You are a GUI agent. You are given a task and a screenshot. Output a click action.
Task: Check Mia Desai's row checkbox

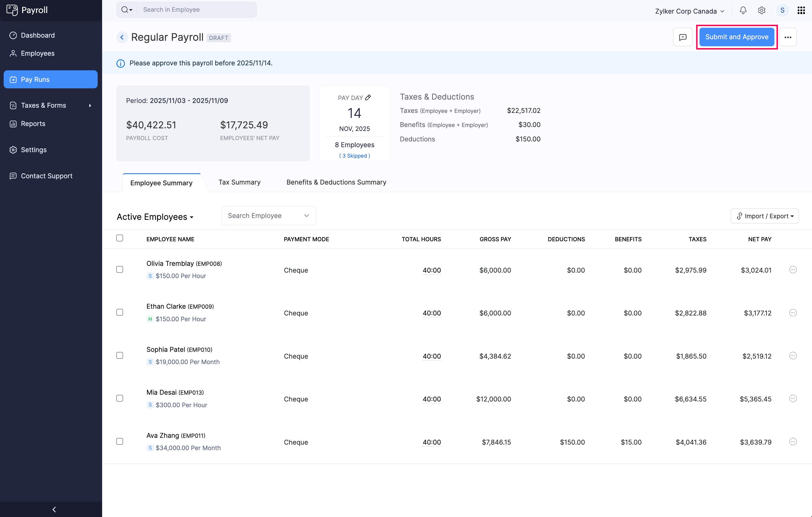(120, 398)
